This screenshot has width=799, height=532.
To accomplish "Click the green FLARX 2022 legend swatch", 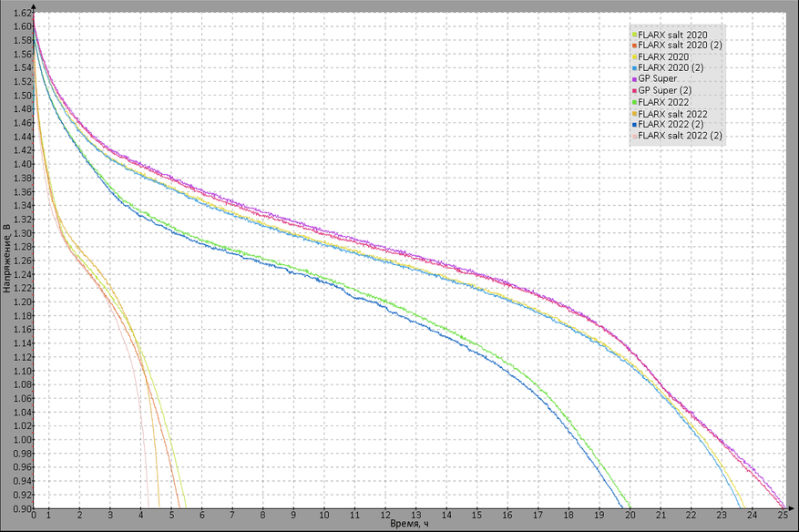I will click(635, 102).
